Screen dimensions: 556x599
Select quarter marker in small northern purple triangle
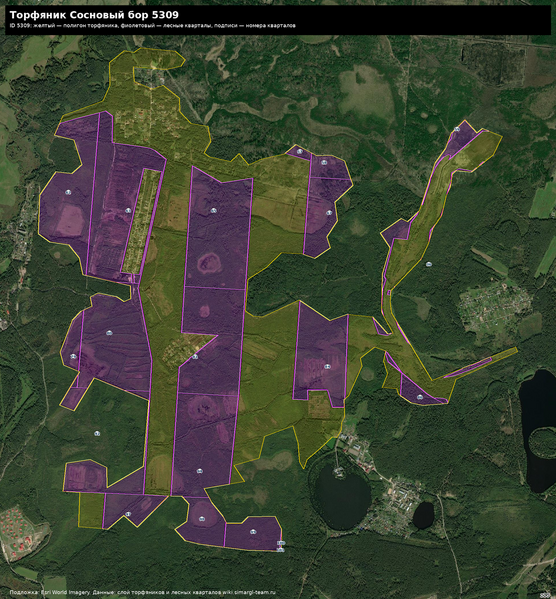pos(300,152)
